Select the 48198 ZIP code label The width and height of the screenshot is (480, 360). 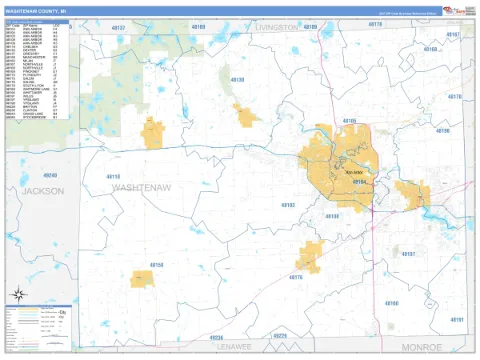pyautogui.click(x=443, y=131)
